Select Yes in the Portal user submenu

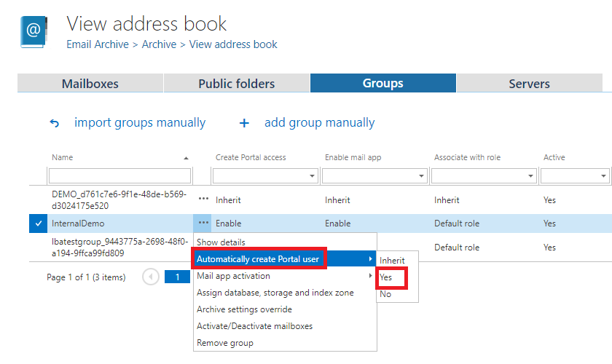[386, 277]
